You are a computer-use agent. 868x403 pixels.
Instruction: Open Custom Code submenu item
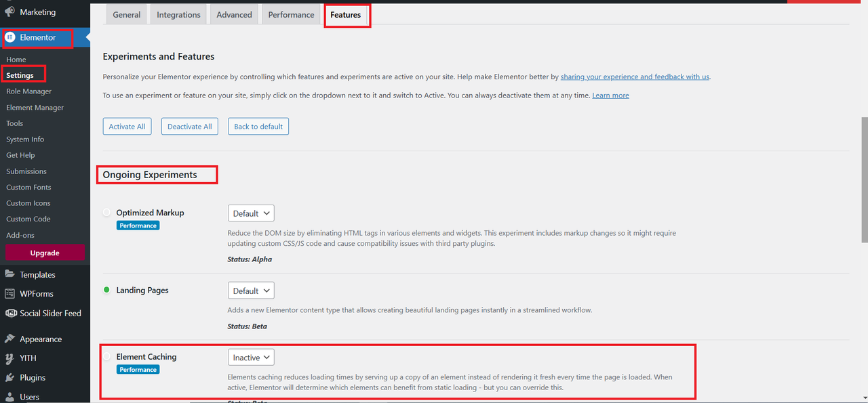point(28,219)
